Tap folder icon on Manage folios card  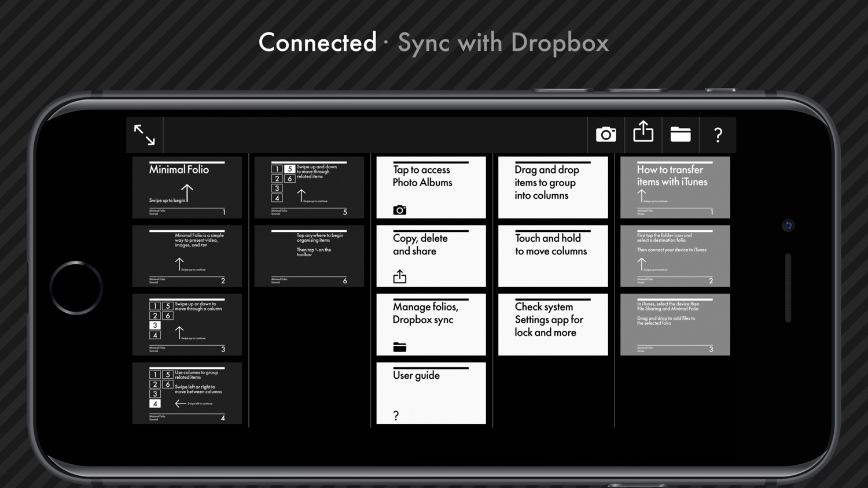pyautogui.click(x=400, y=347)
